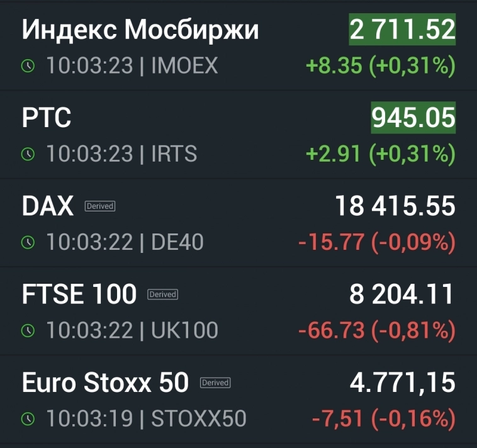The width and height of the screenshot is (477, 448).
Task: Open the FTSE 100 index
Action: tap(79, 294)
